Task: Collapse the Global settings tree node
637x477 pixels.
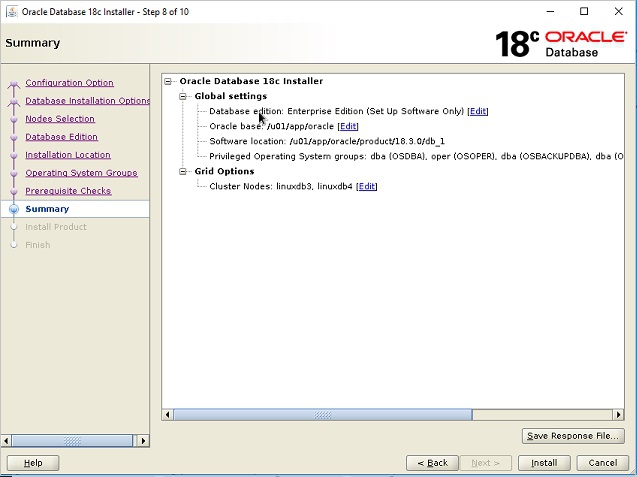Action: point(183,96)
